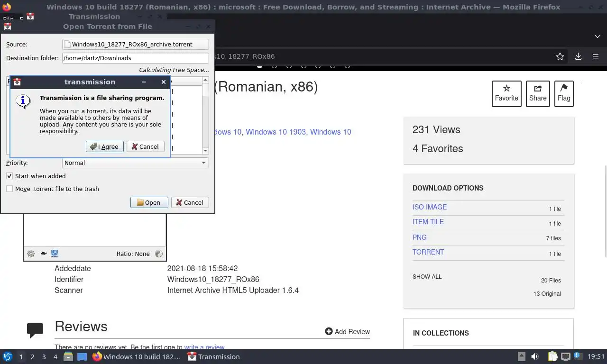
Task: Switch to Firefox Windows 10 build taskbar entry
Action: tap(137, 356)
